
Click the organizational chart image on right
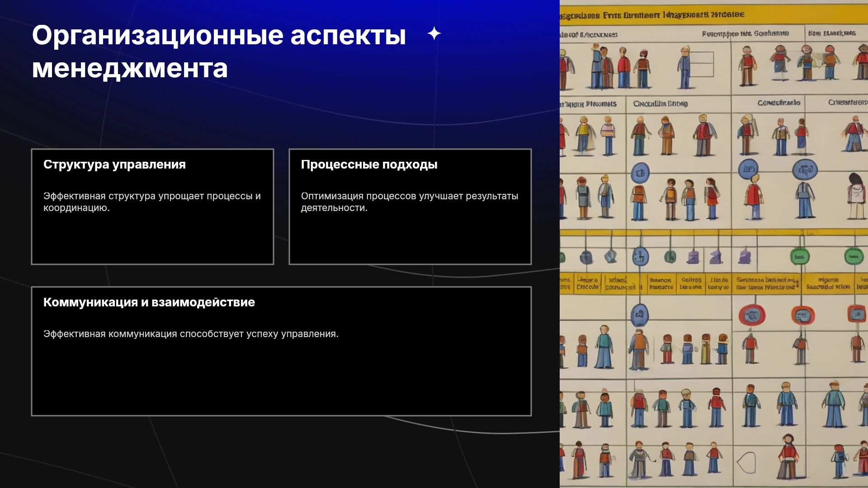click(x=714, y=244)
